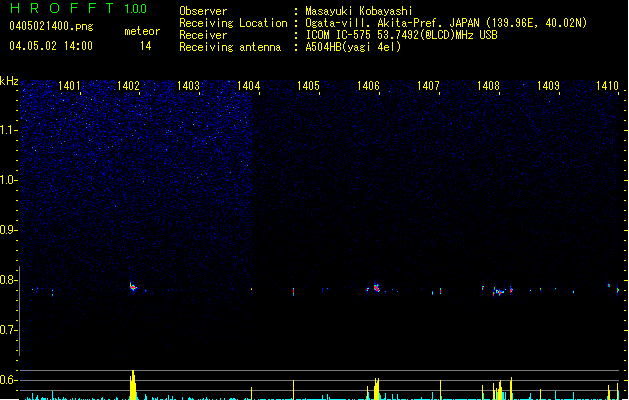629x400 pixels.
Task: Click the 1403 time axis marker
Action: click(x=188, y=86)
